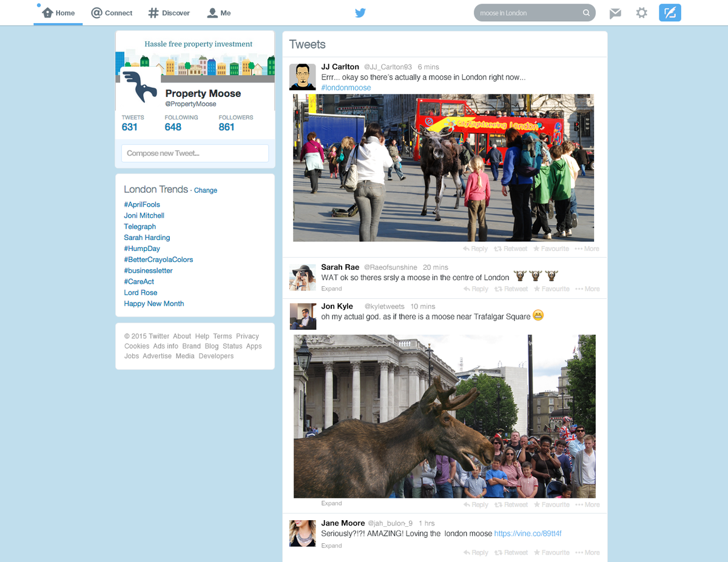Open Sarah Rae's avatar
This screenshot has width=728, height=562.
click(302, 278)
